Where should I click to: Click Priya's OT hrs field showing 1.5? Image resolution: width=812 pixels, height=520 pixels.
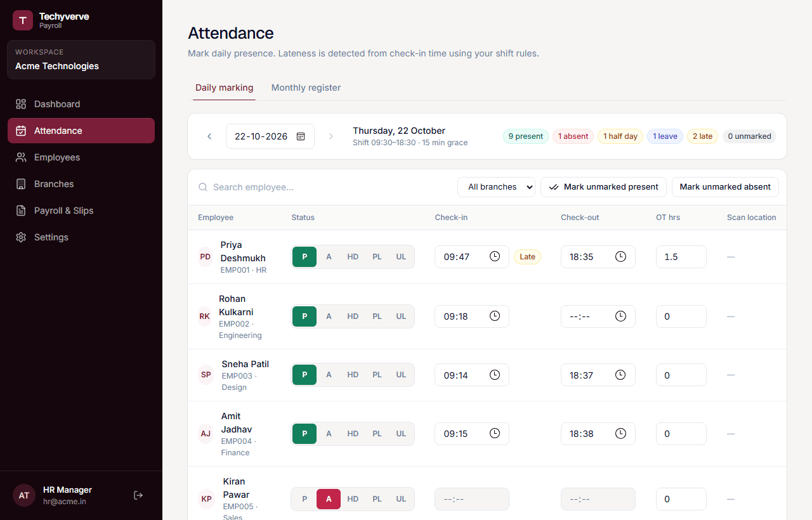(681, 257)
